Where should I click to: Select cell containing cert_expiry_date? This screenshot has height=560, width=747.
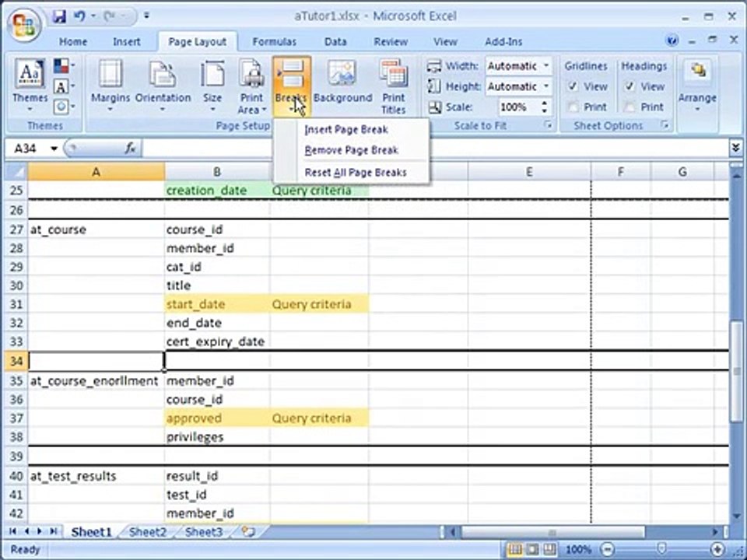click(x=217, y=342)
